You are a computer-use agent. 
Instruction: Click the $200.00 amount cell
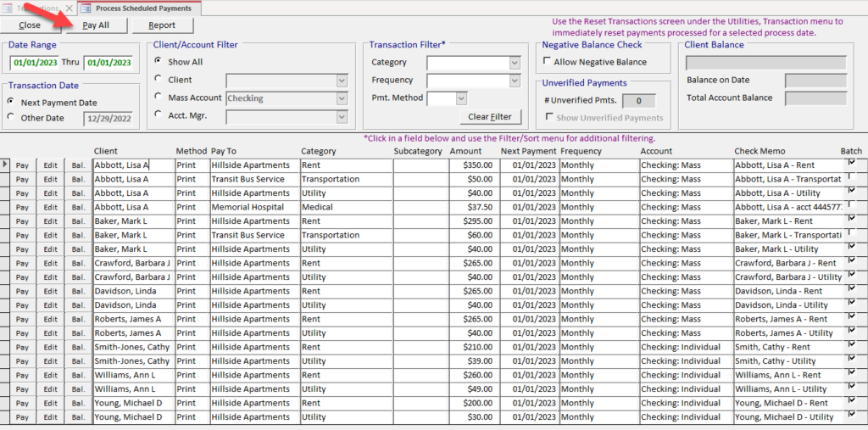tap(475, 403)
